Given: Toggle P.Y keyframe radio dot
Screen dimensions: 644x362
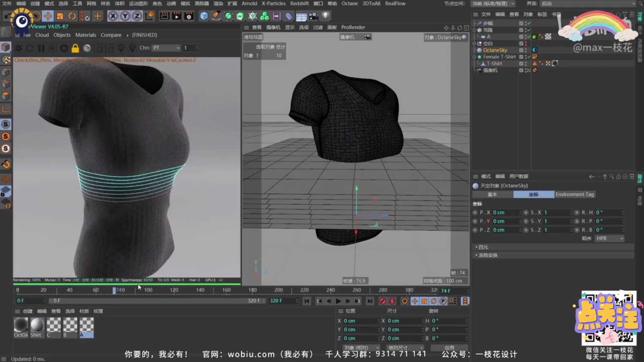Looking at the screenshot, I should tap(475, 221).
